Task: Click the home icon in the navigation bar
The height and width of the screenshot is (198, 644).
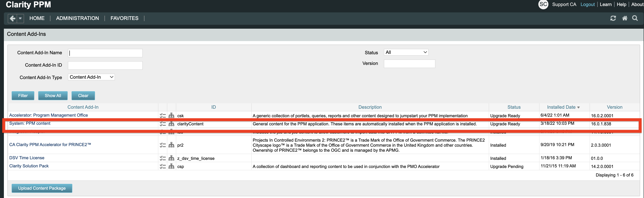Action: (x=624, y=18)
